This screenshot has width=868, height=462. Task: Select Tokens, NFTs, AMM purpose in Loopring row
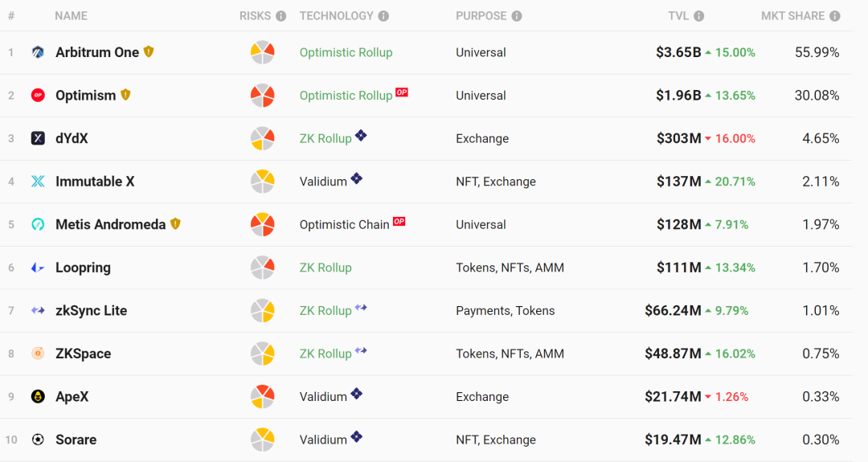click(x=510, y=268)
